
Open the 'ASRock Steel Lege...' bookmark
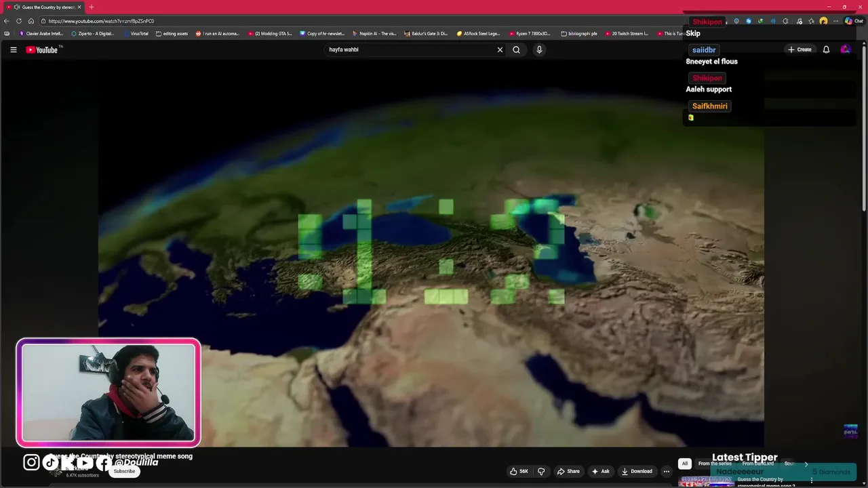click(x=478, y=33)
